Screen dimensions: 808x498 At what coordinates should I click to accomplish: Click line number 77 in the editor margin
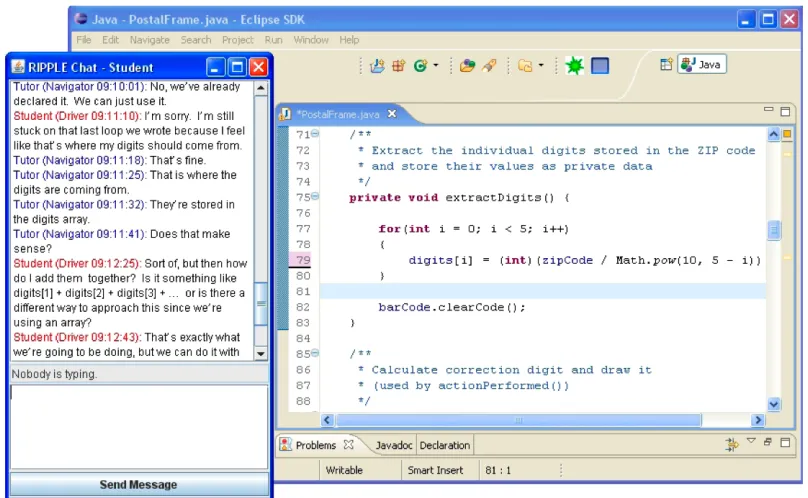pos(303,228)
